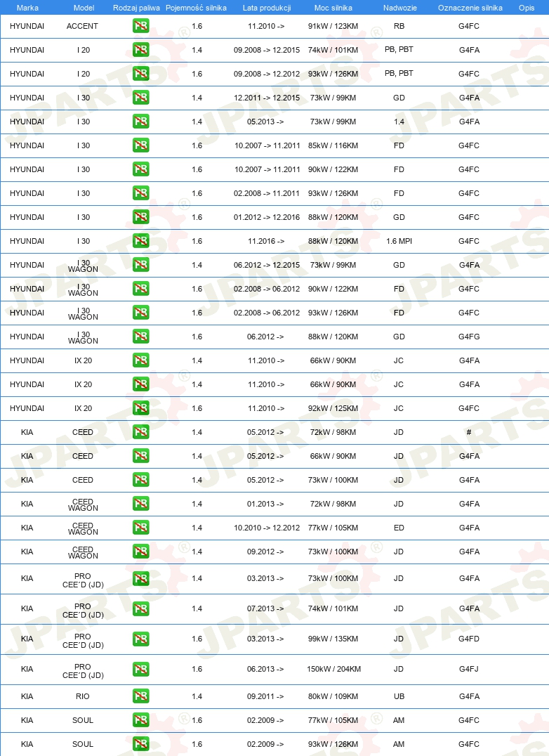Click the fuel icon in the Hyundai I 20 1.6 row
This screenshot has width=549, height=756.
tap(140, 73)
